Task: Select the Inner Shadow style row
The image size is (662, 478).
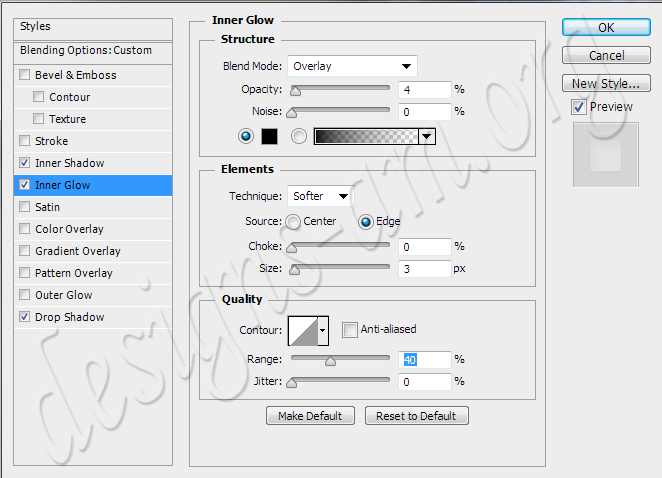Action: [93, 163]
